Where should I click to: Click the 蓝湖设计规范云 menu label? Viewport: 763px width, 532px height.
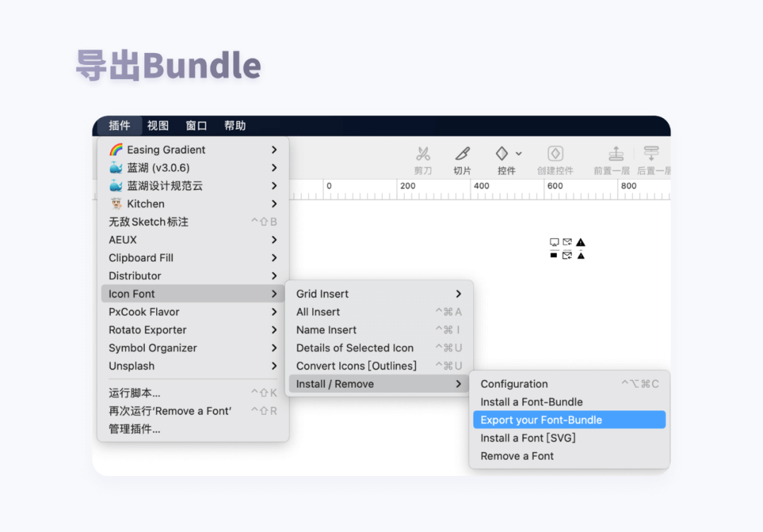click(165, 185)
